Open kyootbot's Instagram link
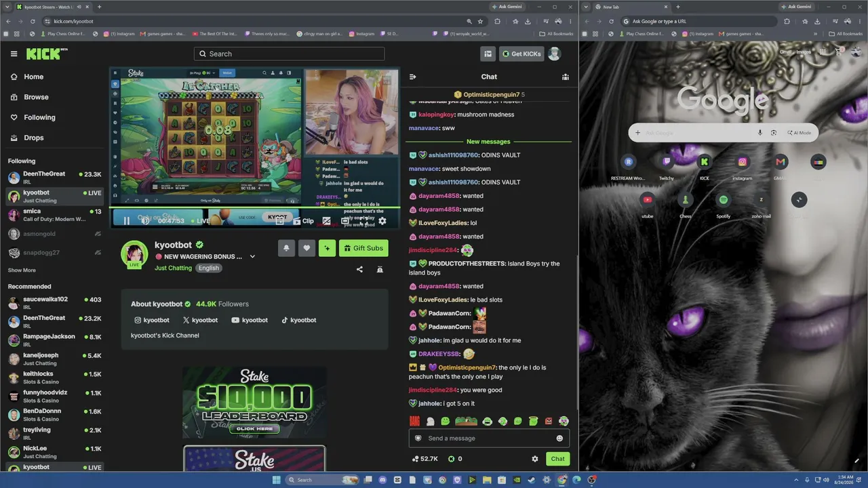This screenshot has height=488, width=868. (x=152, y=320)
